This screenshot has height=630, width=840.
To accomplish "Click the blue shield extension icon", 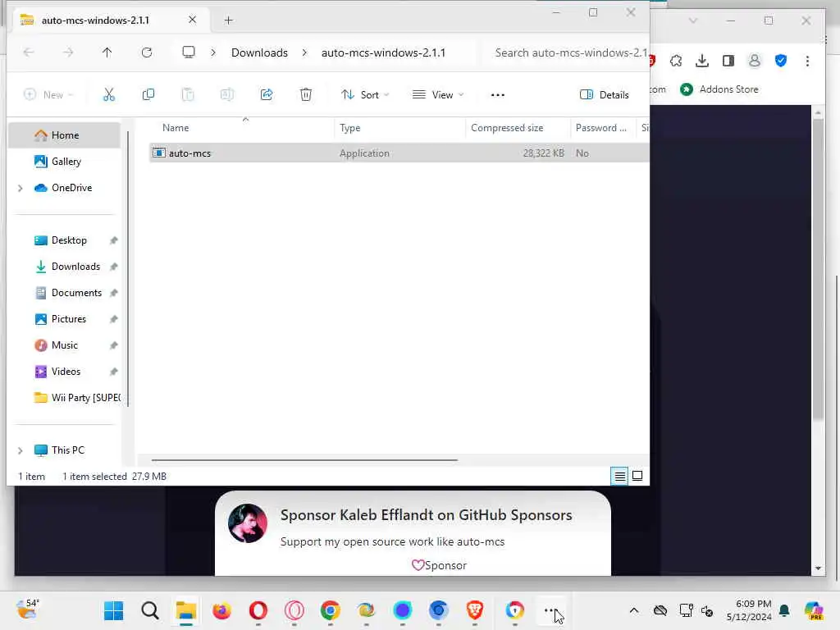I will click(x=781, y=61).
